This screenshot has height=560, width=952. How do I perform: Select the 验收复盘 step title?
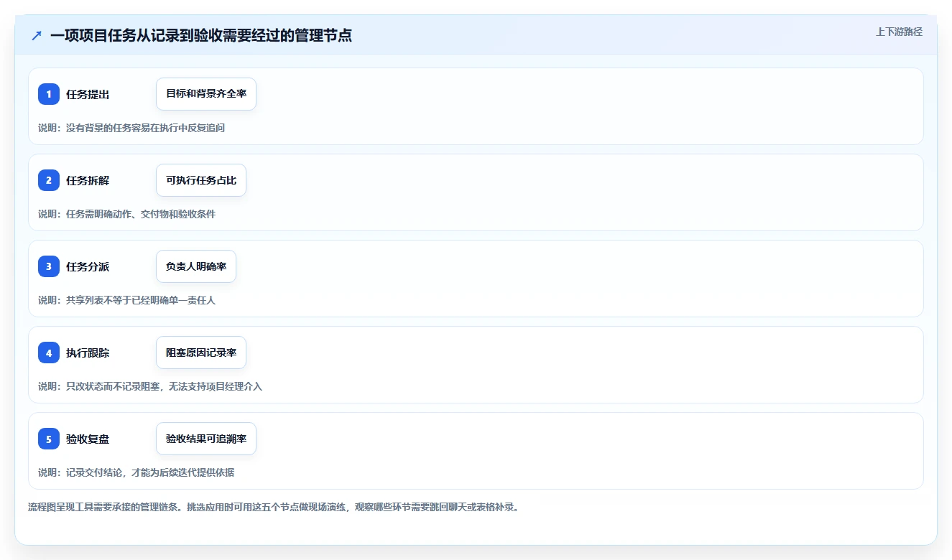[88, 439]
